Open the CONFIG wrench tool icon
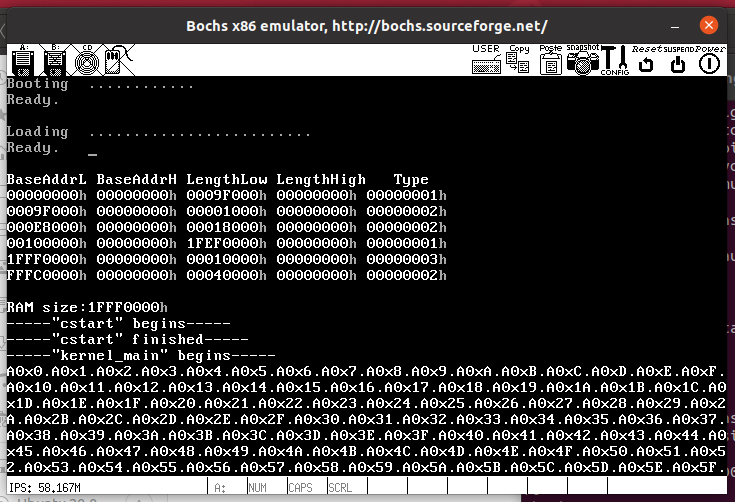The width and height of the screenshot is (735, 502). click(615, 60)
